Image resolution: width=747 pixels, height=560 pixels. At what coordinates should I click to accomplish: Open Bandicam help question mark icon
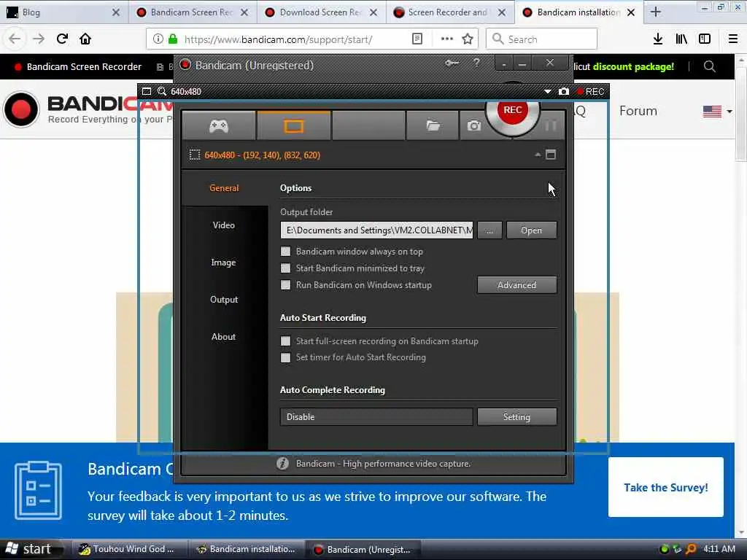pyautogui.click(x=476, y=63)
